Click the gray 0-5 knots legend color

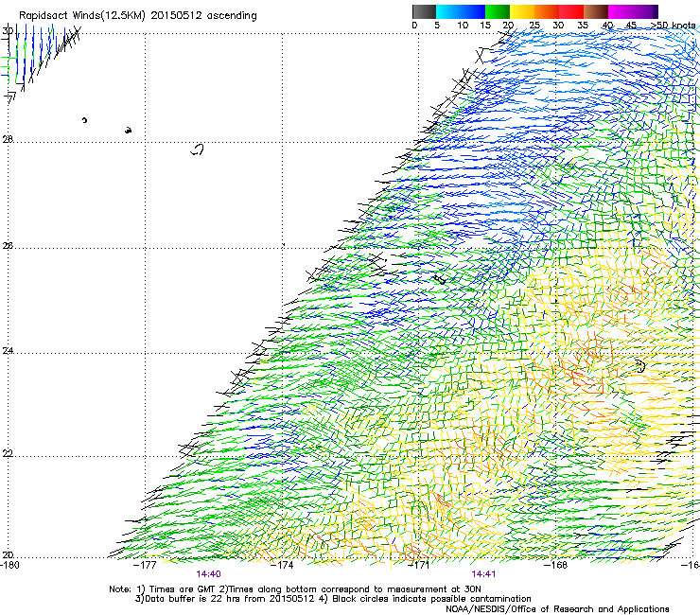point(424,11)
